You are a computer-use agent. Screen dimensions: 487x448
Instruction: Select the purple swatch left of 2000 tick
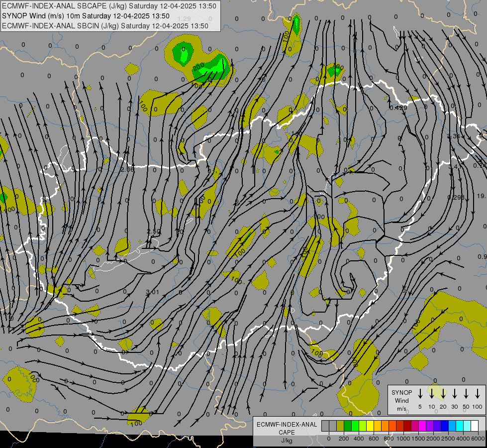(429, 426)
